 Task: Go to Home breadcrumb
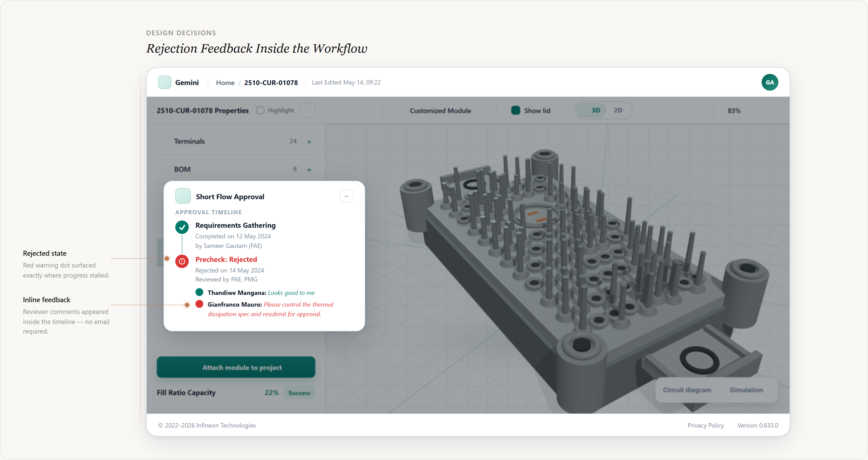[225, 83]
